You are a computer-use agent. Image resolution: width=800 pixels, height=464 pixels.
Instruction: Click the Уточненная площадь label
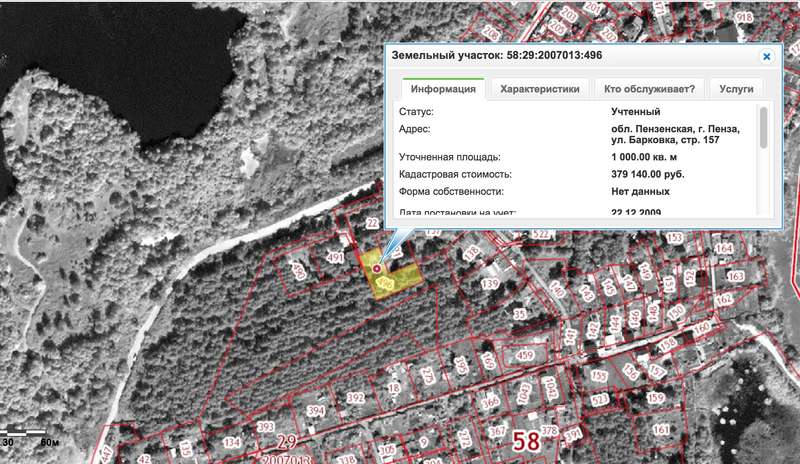449,157
